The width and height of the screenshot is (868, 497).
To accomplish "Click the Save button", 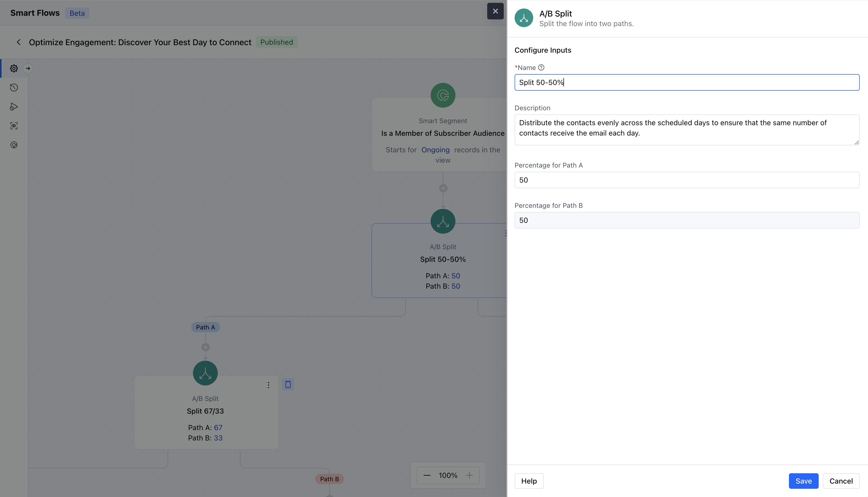I will [x=803, y=481].
